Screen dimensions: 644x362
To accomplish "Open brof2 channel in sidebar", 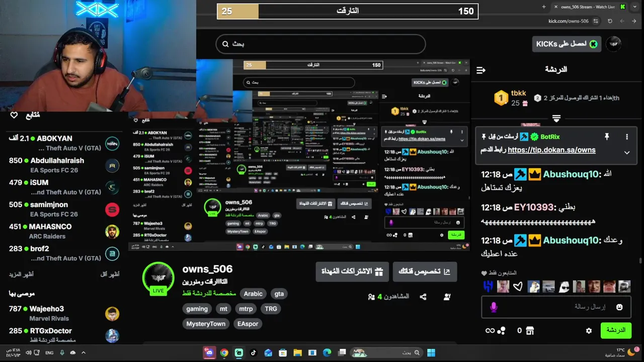I will pos(64,253).
